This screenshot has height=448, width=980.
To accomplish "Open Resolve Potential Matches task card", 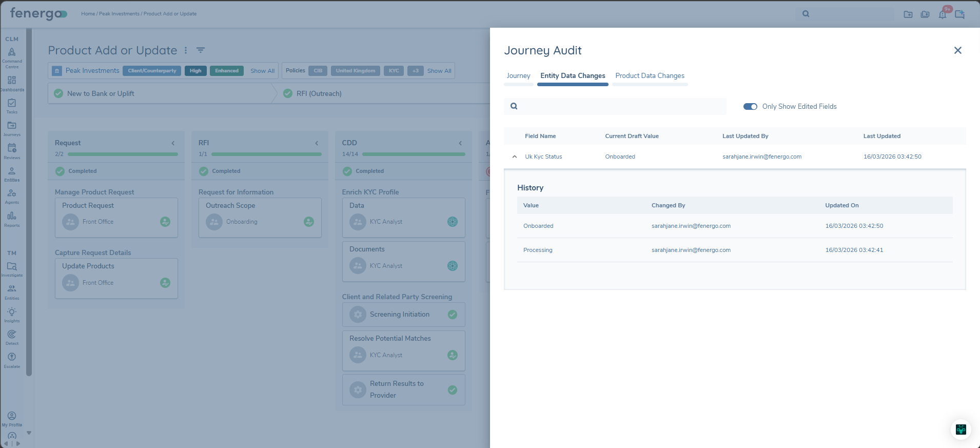I will point(404,350).
